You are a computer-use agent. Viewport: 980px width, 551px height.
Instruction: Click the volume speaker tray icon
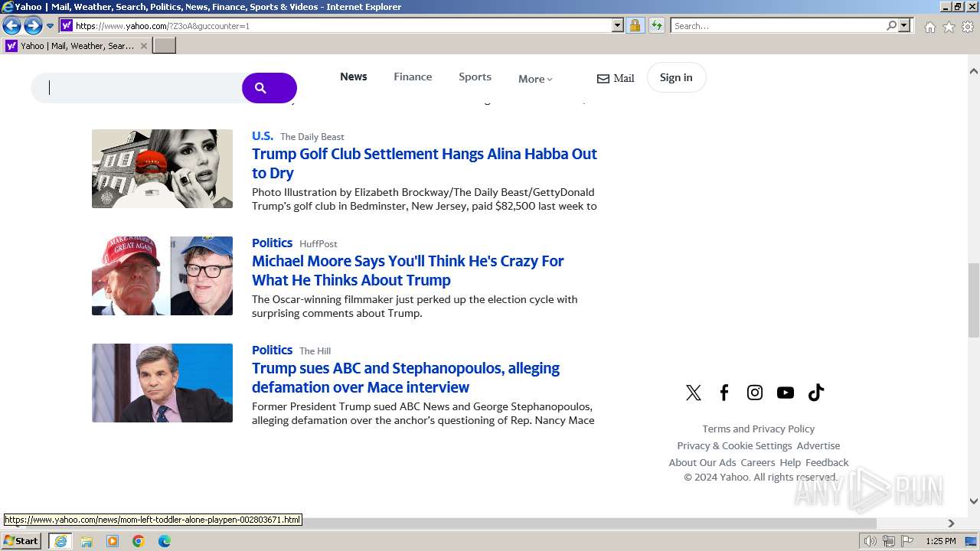pyautogui.click(x=870, y=541)
